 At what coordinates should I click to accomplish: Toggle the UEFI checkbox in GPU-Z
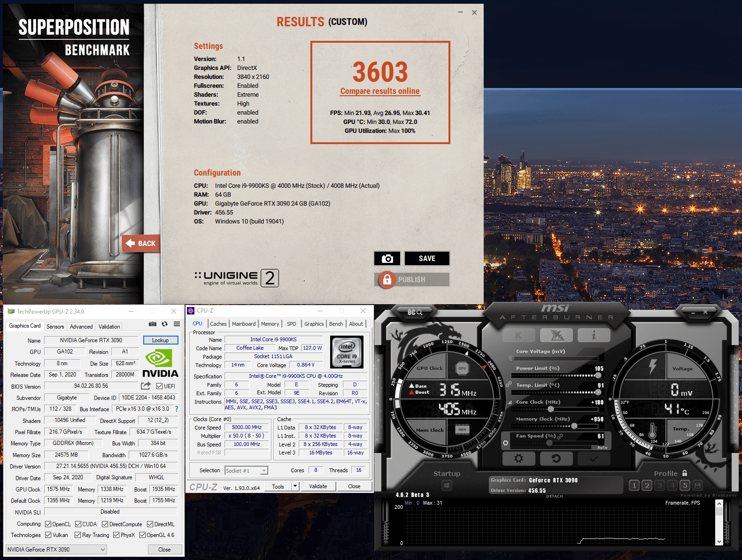(160, 386)
